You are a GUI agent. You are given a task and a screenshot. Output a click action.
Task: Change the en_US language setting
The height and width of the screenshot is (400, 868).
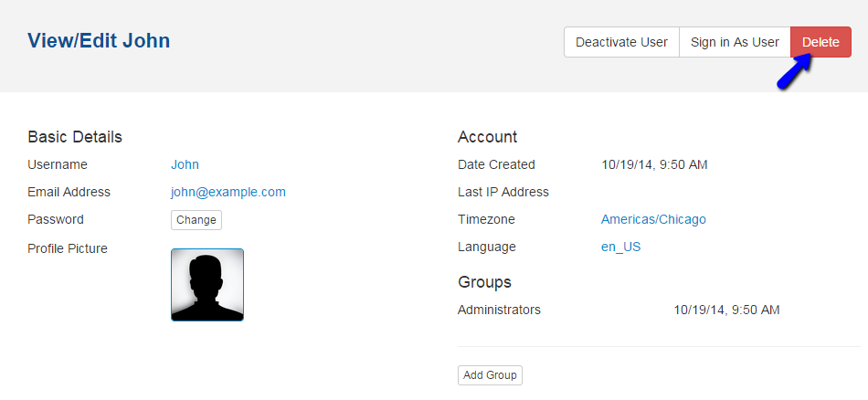tap(620, 247)
